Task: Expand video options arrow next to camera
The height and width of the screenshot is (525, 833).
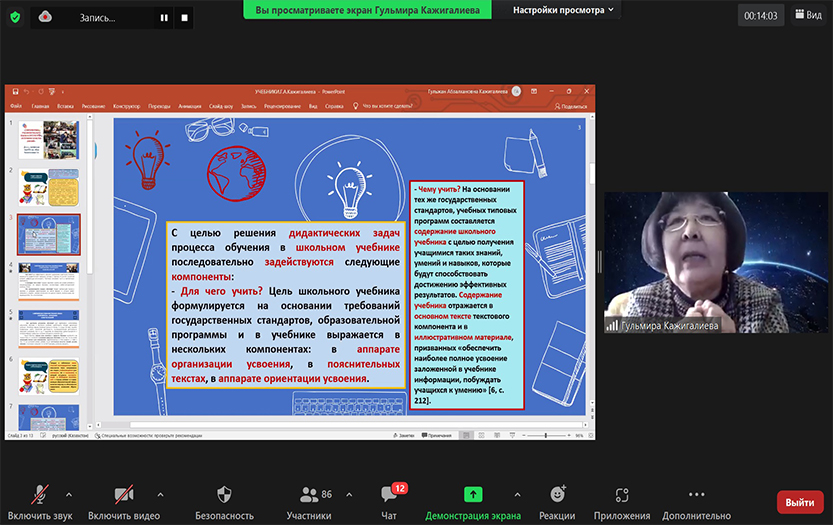Action: (160, 494)
